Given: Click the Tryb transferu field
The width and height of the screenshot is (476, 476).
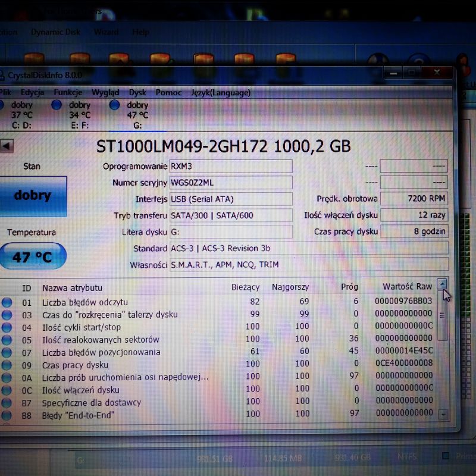Looking at the screenshot, I should pos(231,215).
